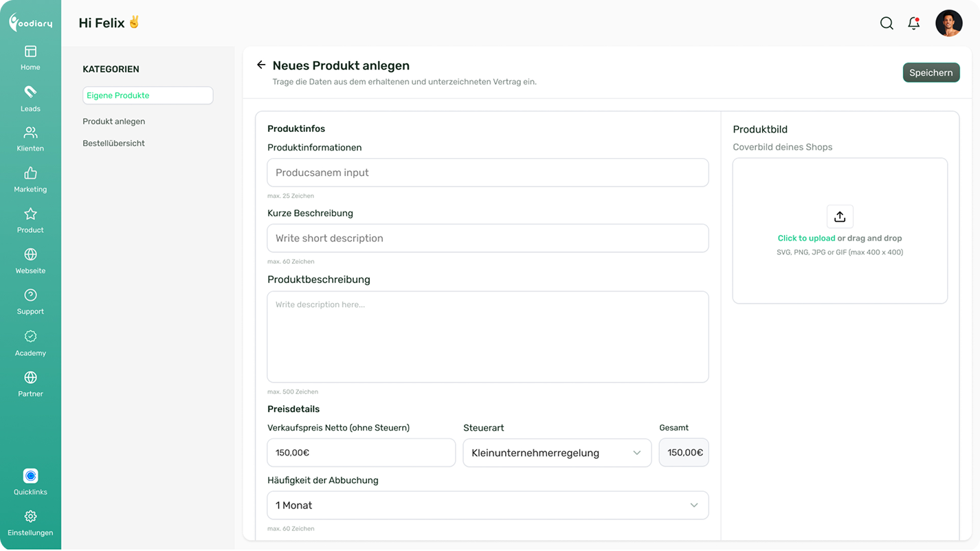Go back using the left arrow

click(x=261, y=65)
